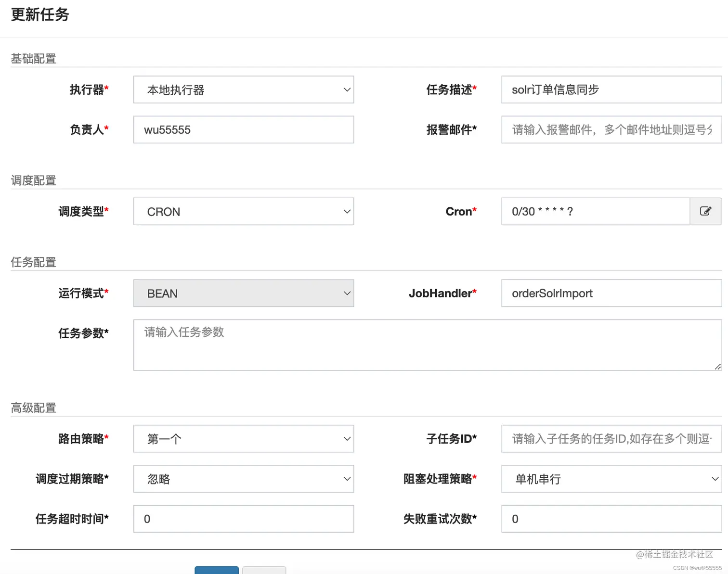Open the 阻塞处理策略 blocking strategy dropdown
Viewport: 728px width, 574px height.
(x=611, y=479)
